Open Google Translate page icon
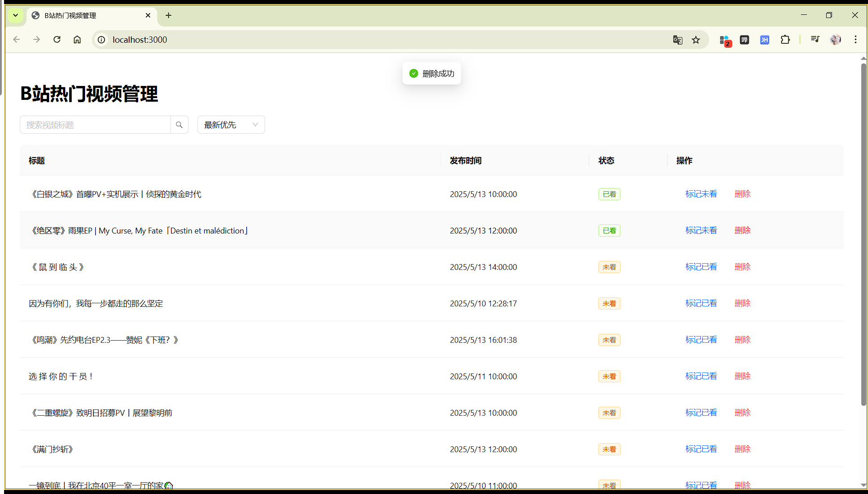 pyautogui.click(x=677, y=40)
